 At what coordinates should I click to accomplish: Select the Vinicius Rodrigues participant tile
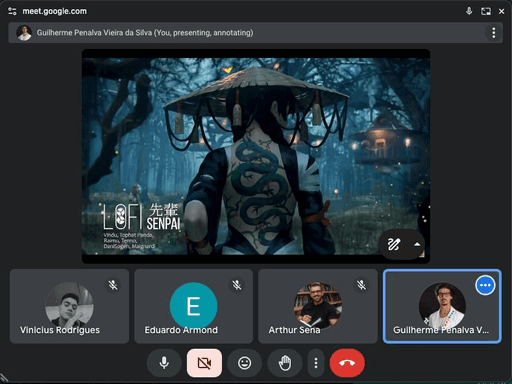[x=69, y=306]
